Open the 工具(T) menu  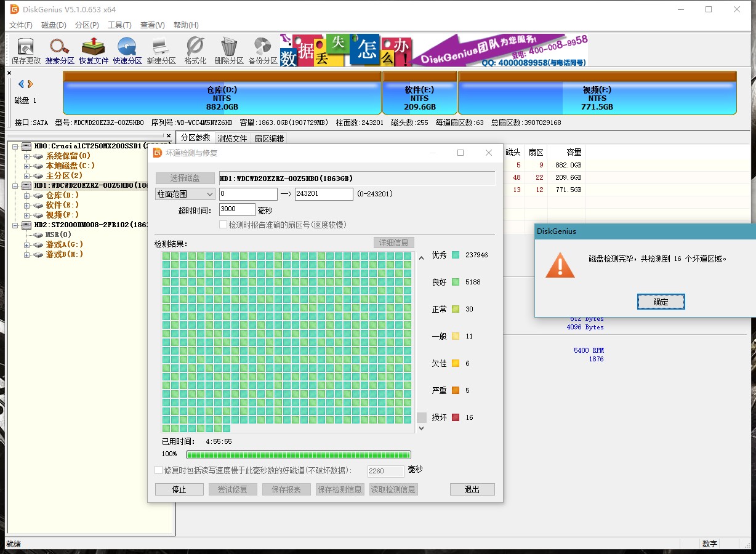point(119,25)
